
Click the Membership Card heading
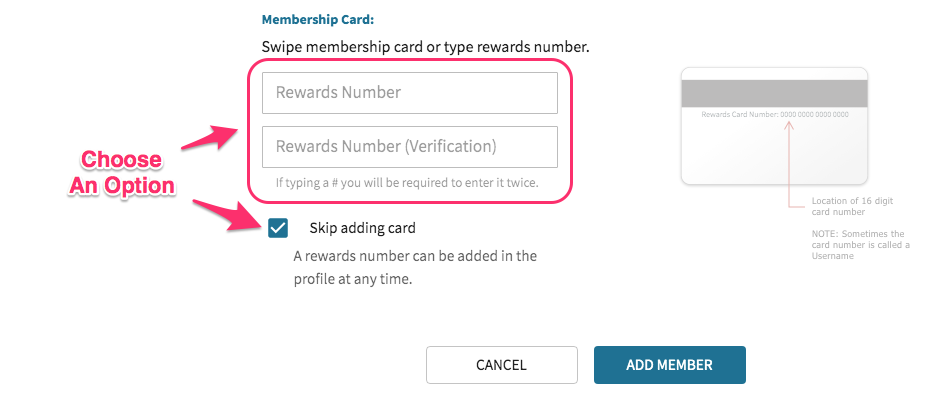(318, 20)
